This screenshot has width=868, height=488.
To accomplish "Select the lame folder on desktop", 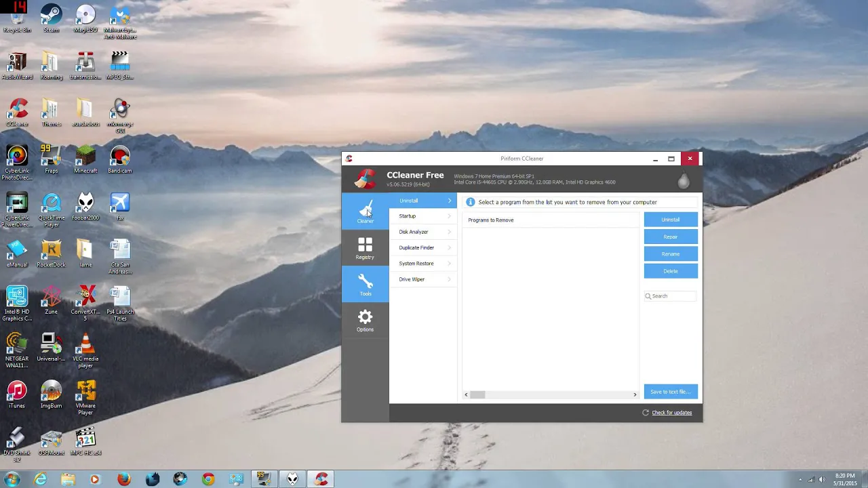I will point(85,253).
